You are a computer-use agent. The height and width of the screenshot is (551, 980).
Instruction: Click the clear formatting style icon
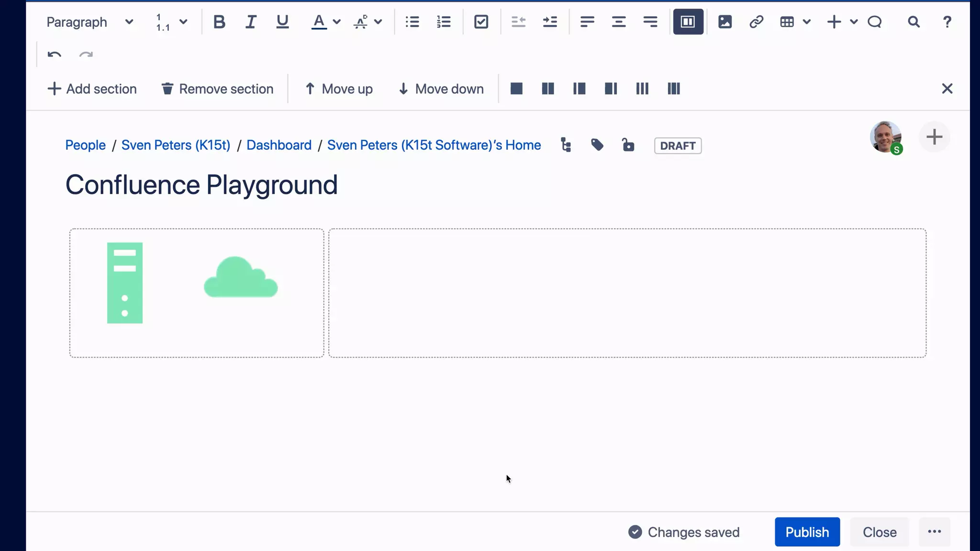pyautogui.click(x=360, y=22)
